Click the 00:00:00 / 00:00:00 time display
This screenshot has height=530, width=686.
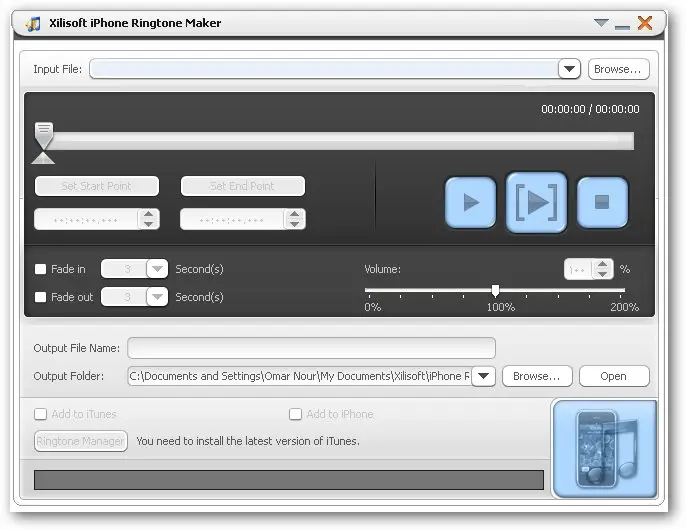[590, 109]
